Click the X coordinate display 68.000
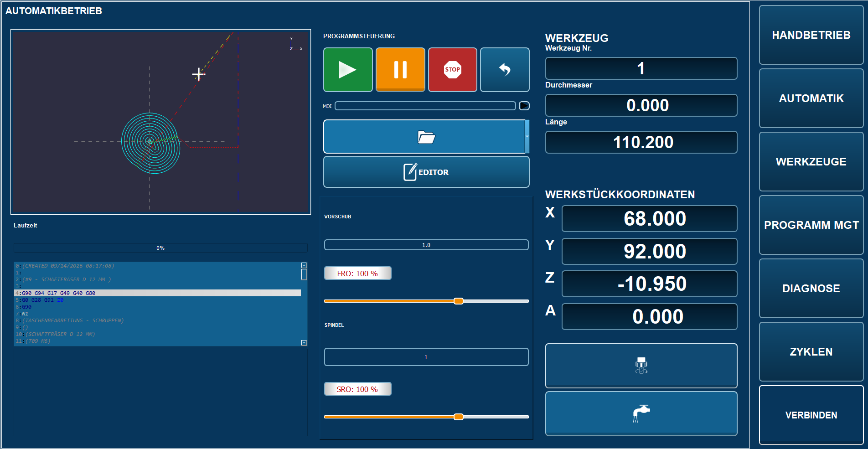The width and height of the screenshot is (868, 449). pyautogui.click(x=649, y=219)
